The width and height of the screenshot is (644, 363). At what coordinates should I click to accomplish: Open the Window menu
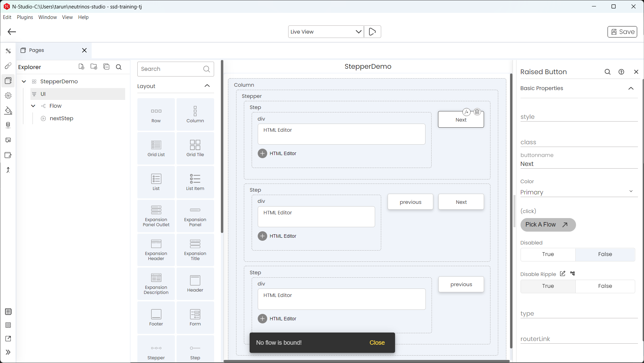click(48, 17)
